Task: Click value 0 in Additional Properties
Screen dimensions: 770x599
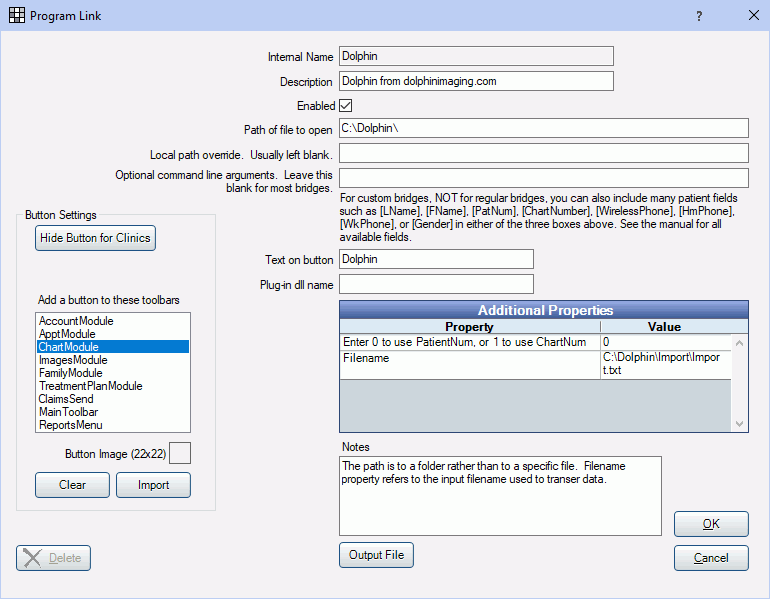Action: tap(665, 342)
